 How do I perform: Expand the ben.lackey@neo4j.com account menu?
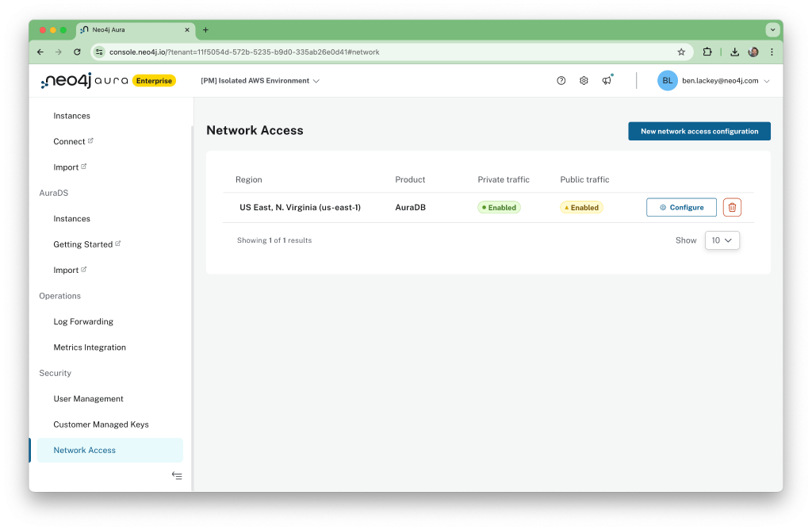[x=714, y=80]
